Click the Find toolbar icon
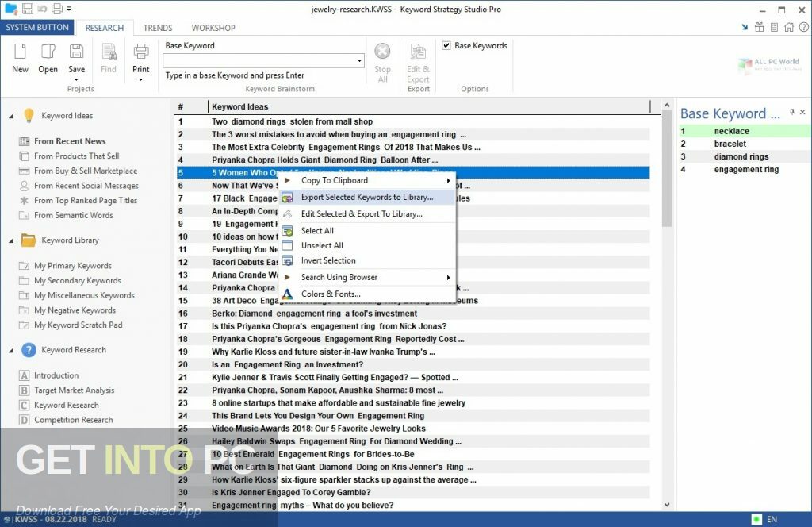The width and height of the screenshot is (812, 527). pos(109,52)
